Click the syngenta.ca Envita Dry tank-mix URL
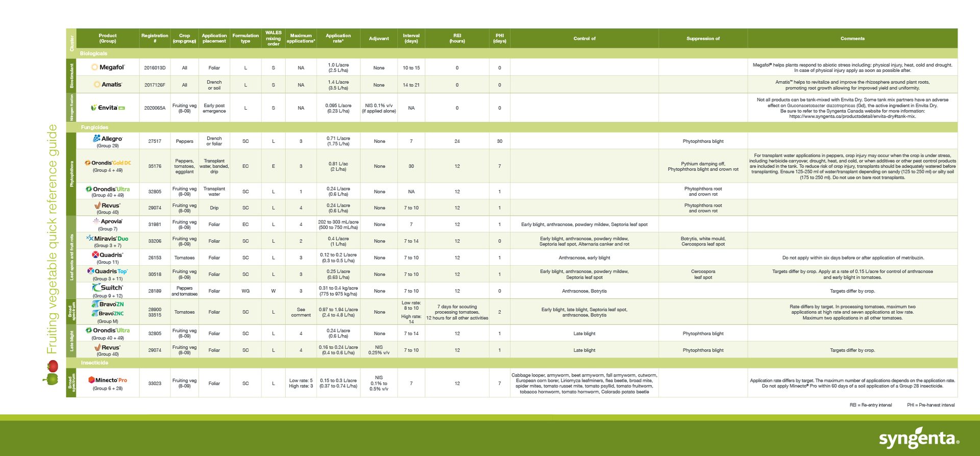 click(852, 116)
